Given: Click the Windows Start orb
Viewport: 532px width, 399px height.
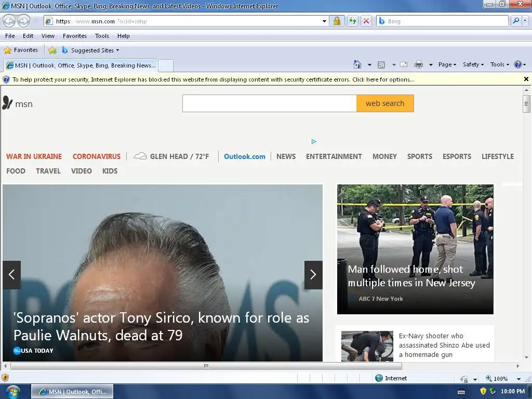Looking at the screenshot, I should [x=13, y=392].
